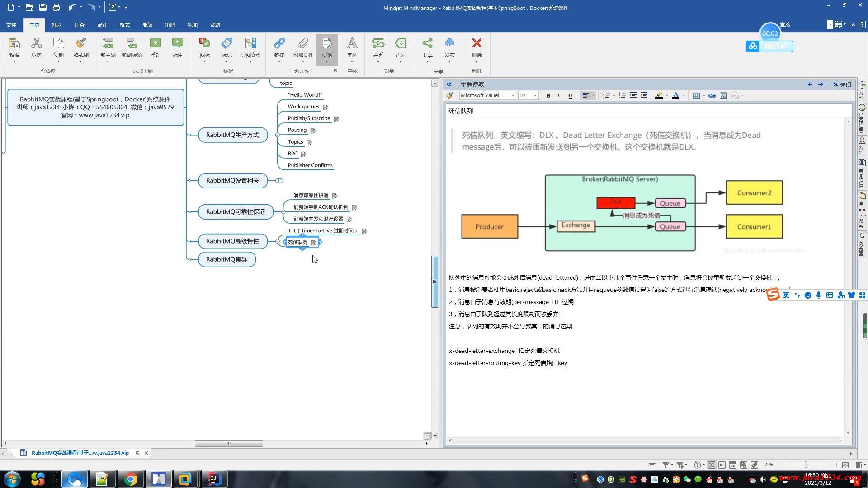Collapse the RabbitMQ可靠性保证 branch
Viewport: 868px width, 488px height.
pos(283,212)
